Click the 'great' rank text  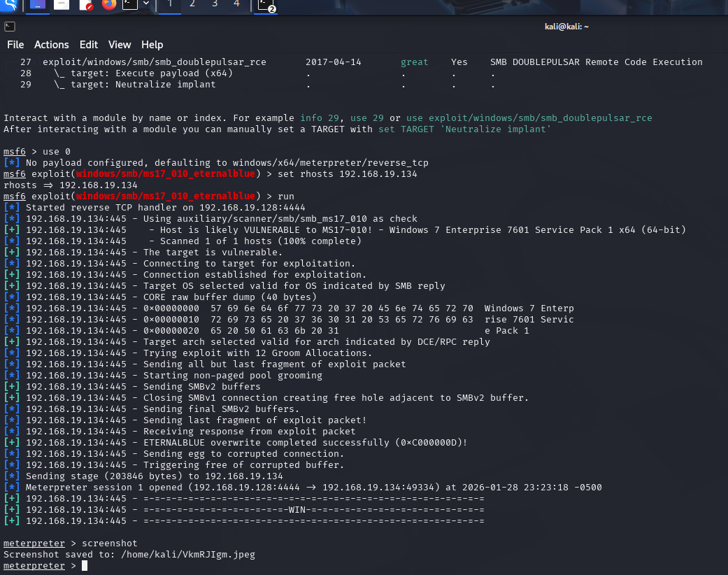coord(415,62)
